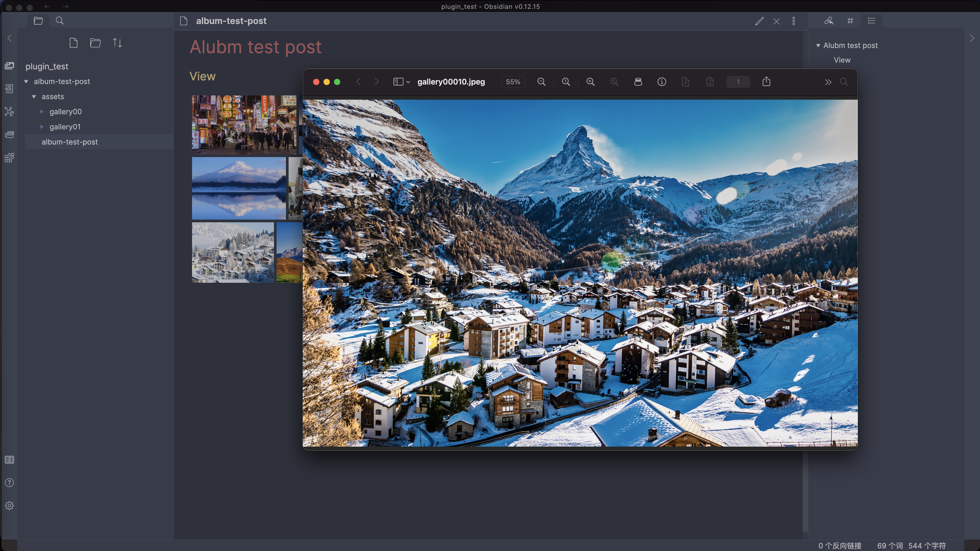Open the more options menu for note
This screenshot has height=551, width=980.
[x=794, y=21]
